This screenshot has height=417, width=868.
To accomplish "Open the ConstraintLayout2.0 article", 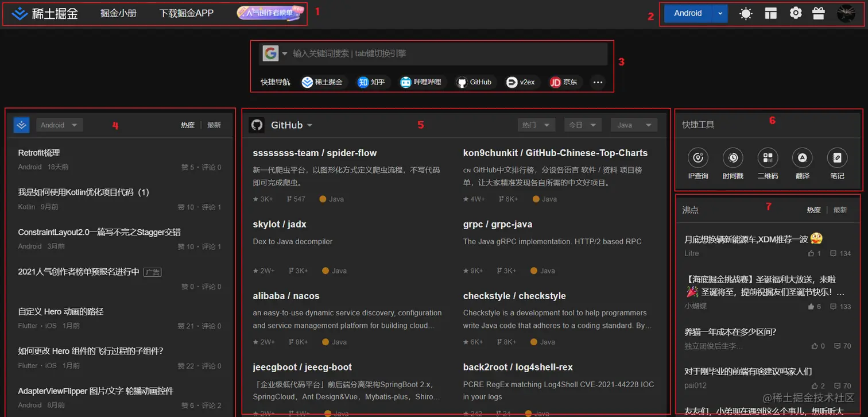I will click(x=99, y=232).
